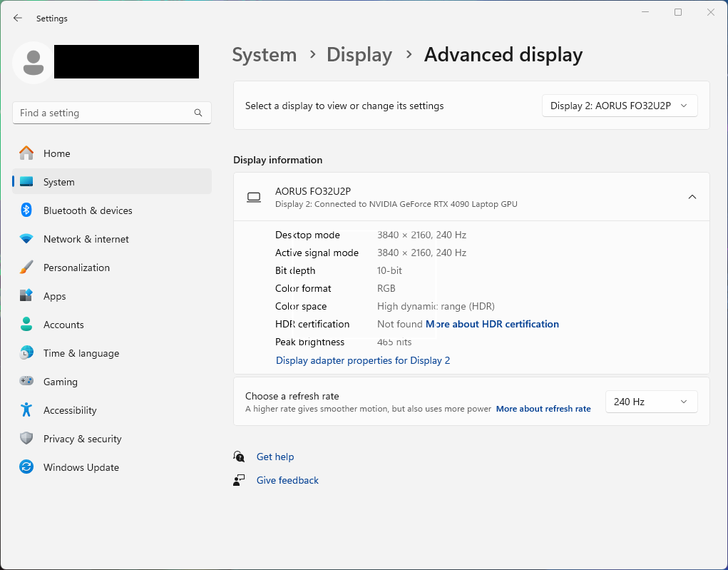The width and height of the screenshot is (728, 570).
Task: Go to Network & internet settings
Action: tap(112, 239)
